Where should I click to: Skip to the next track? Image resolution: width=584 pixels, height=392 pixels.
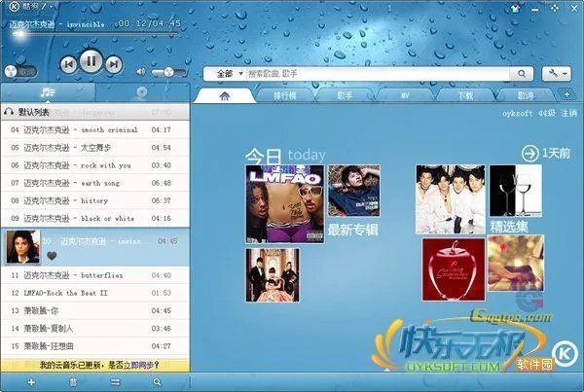[114, 64]
